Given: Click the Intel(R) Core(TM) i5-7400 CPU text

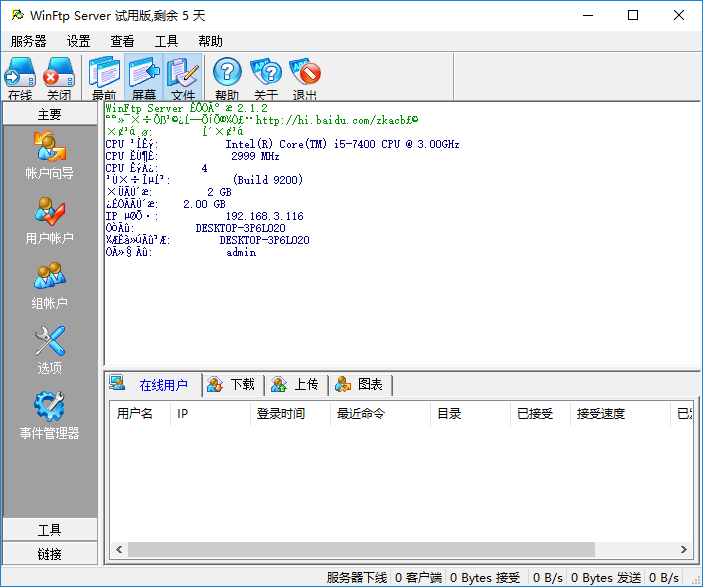Looking at the screenshot, I should pyautogui.click(x=342, y=144).
